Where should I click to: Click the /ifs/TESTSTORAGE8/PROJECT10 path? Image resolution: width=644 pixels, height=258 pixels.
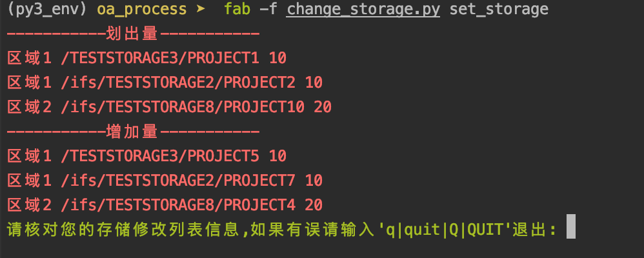coord(183,107)
